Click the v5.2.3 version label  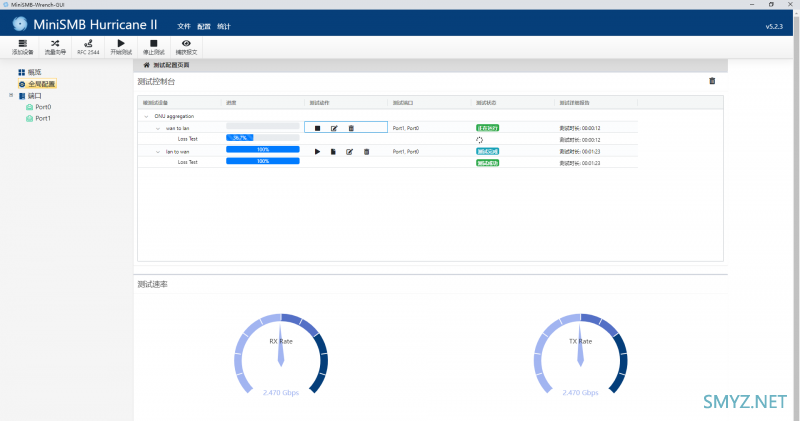(x=774, y=27)
